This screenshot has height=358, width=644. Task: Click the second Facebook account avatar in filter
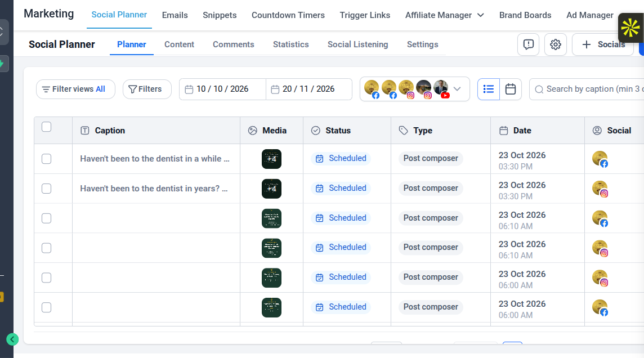[389, 89]
